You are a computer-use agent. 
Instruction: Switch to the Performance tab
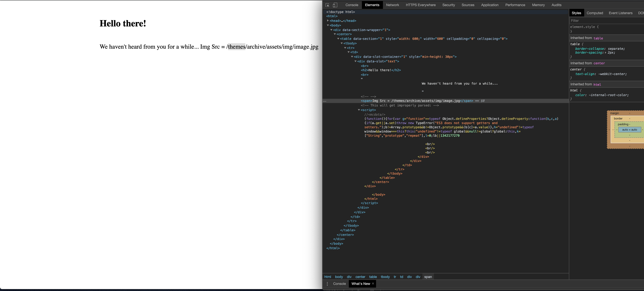click(515, 5)
